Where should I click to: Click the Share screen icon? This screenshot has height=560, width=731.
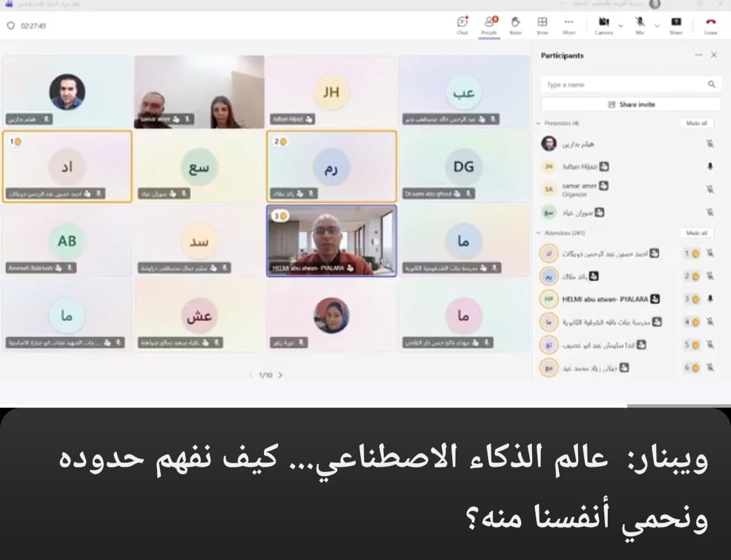pos(675,25)
